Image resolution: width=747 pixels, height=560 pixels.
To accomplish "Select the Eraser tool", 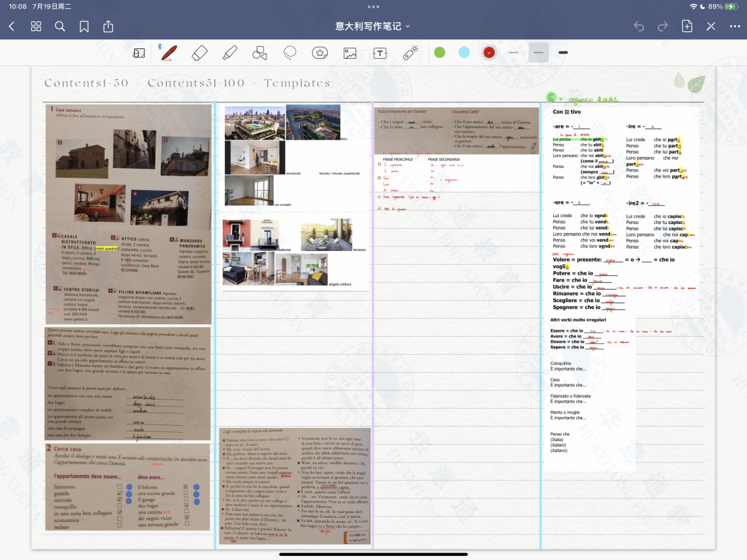I will tap(200, 53).
